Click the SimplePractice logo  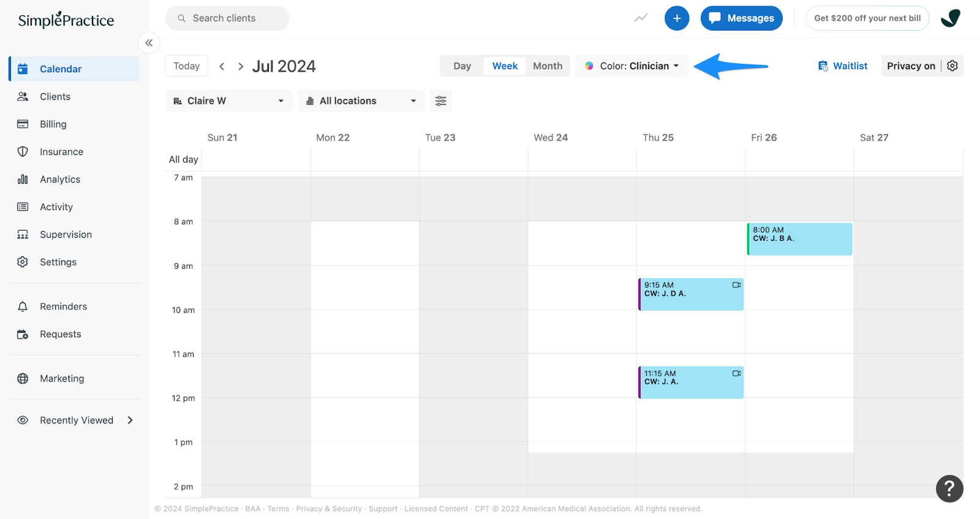coord(66,20)
